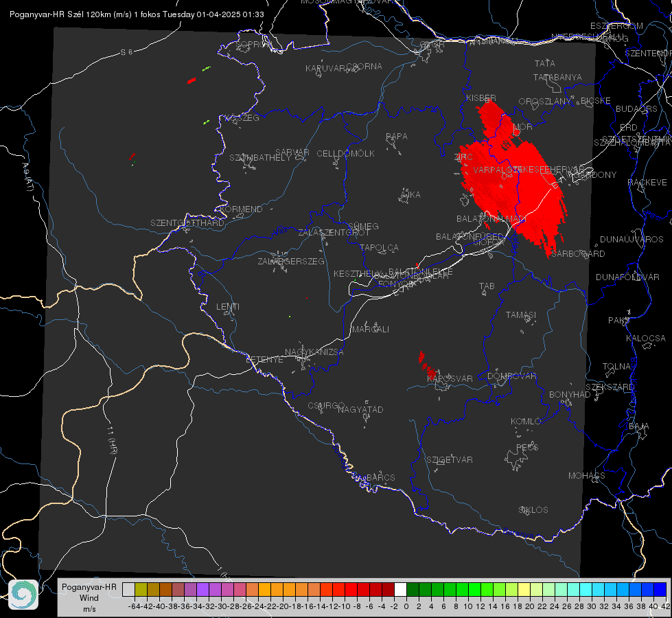Click the BICSKE city label
This screenshot has height=618, width=672.
[x=596, y=101]
